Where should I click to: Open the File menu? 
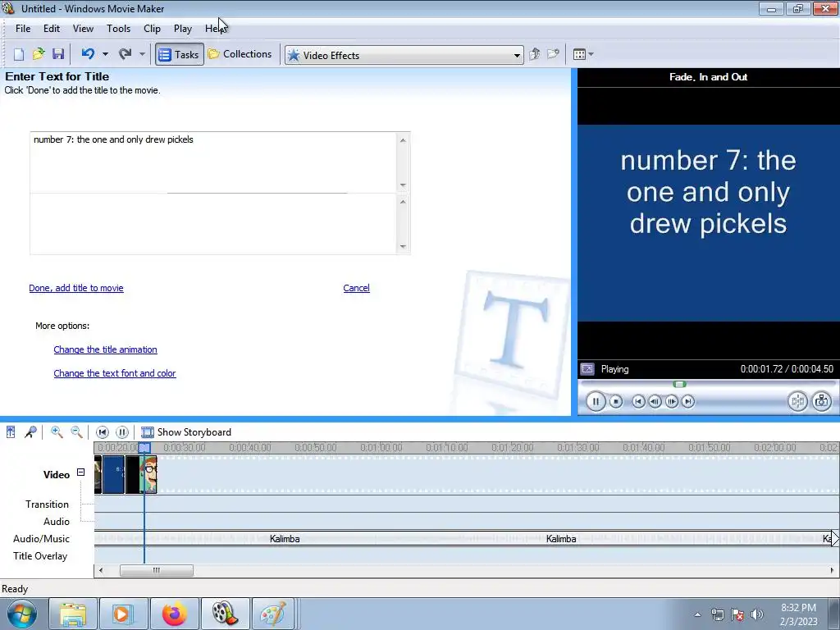click(x=22, y=29)
